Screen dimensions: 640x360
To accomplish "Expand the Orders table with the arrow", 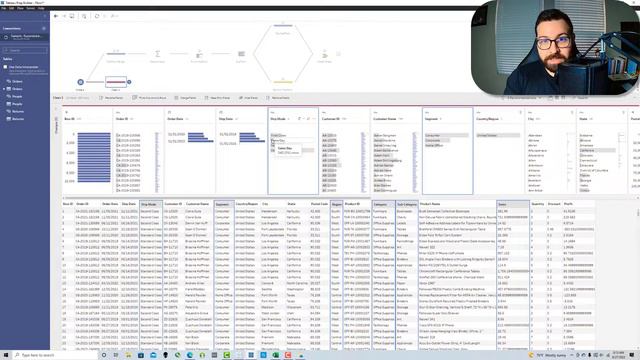I will coord(4,89).
